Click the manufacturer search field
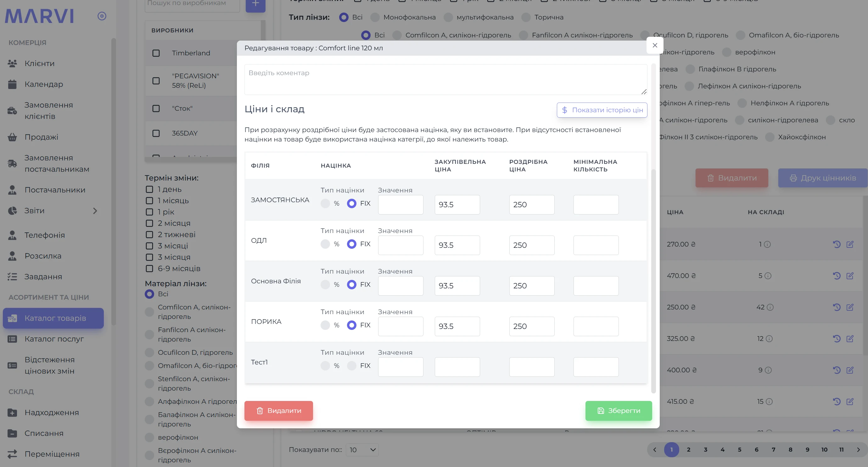The image size is (868, 467). tap(192, 5)
